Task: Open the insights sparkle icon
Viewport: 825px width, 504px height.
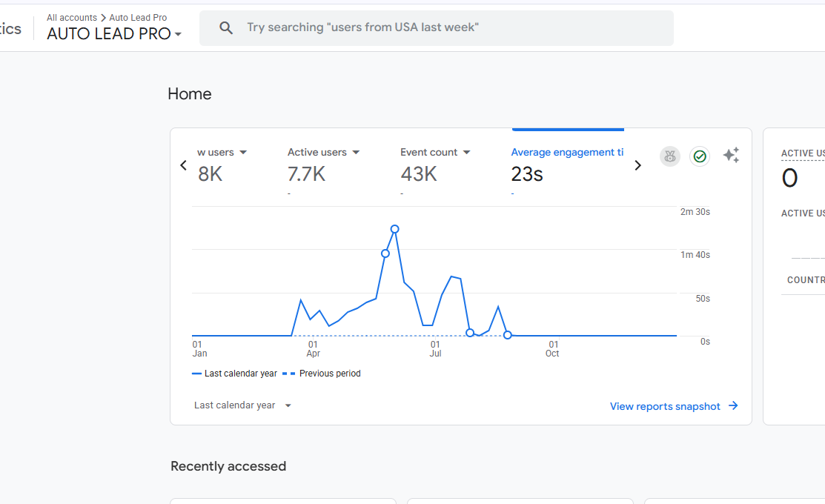Action: (x=731, y=155)
